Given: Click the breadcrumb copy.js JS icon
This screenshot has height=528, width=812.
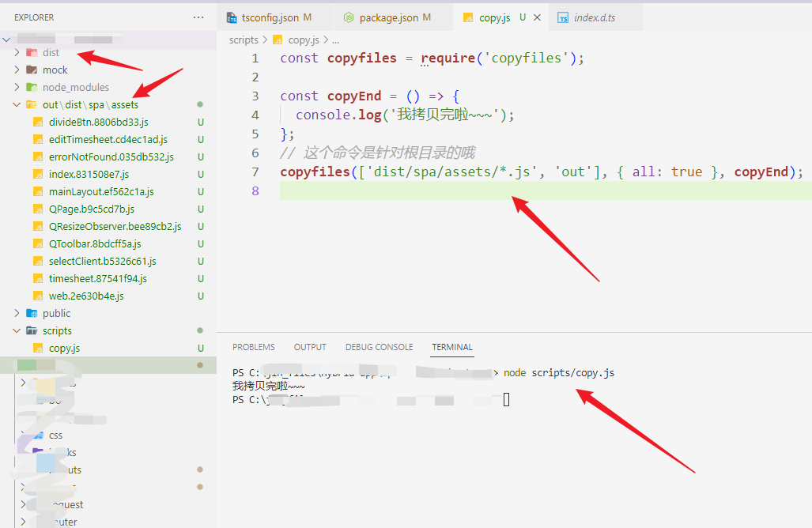Looking at the screenshot, I should (x=278, y=40).
